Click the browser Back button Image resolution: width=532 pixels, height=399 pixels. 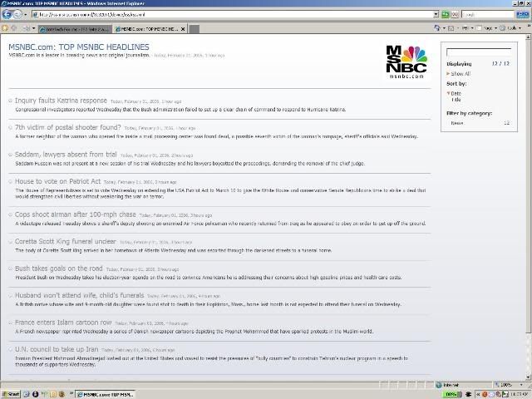pos(8,15)
